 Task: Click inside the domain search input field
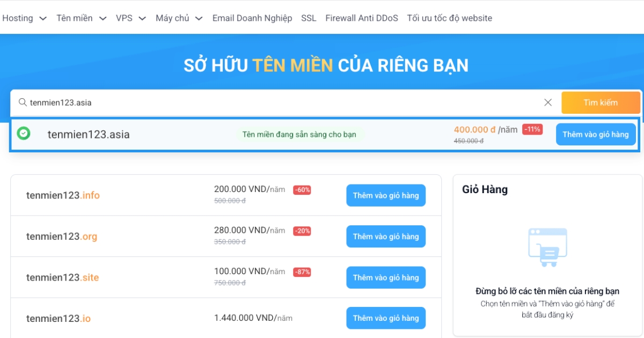[215, 102]
